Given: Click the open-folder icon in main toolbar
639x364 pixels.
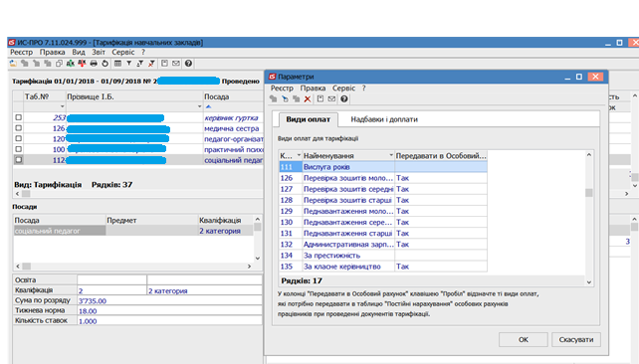Looking at the screenshot, I should pos(14,64).
